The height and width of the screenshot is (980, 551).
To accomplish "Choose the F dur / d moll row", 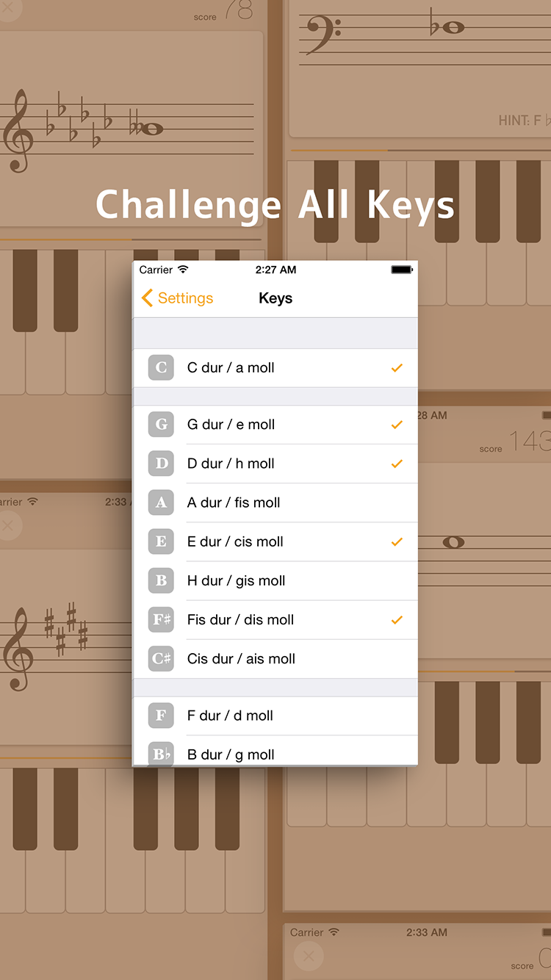I will pyautogui.click(x=275, y=716).
